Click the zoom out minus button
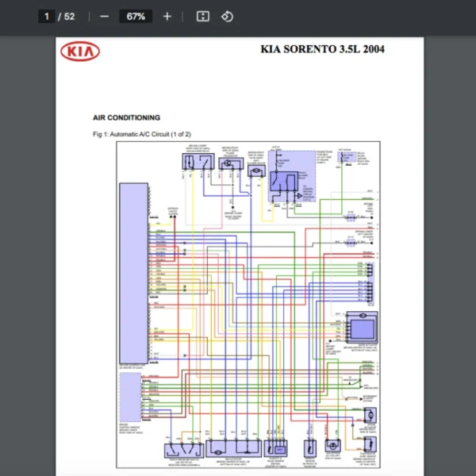 (104, 17)
